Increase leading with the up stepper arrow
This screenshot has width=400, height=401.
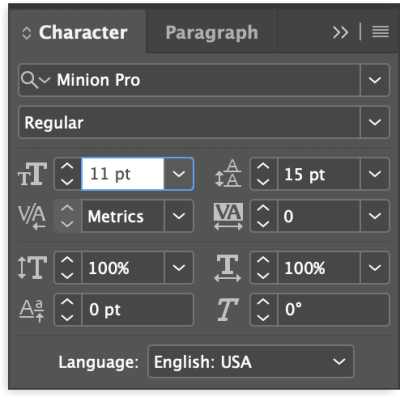[263, 166]
